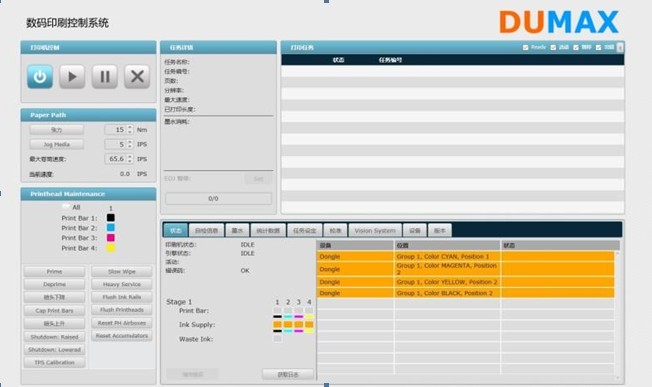Click the Flush Printheads button
This screenshot has width=652, height=387.
pos(122,310)
